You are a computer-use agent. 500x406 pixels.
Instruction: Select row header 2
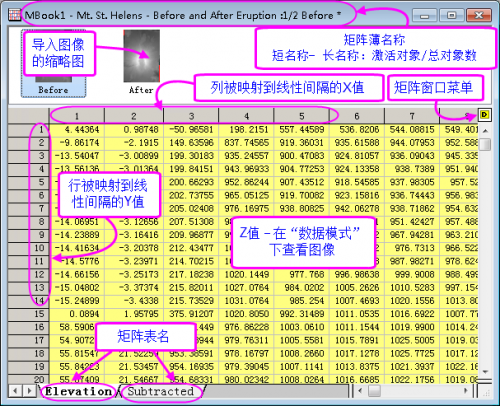coord(29,143)
